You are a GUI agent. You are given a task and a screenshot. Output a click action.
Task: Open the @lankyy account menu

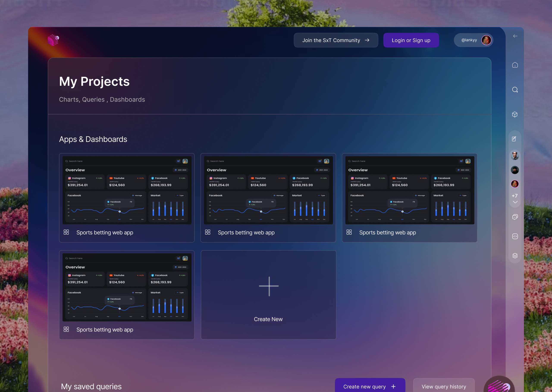point(473,40)
